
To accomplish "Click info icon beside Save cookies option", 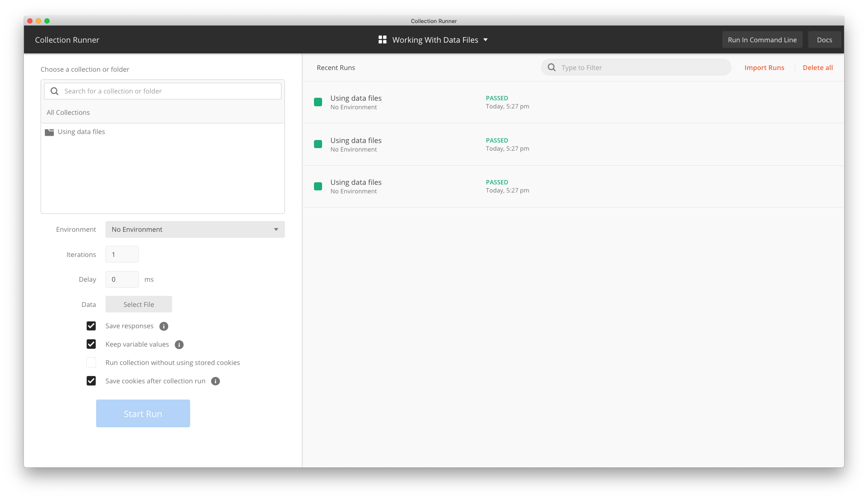I will point(216,381).
